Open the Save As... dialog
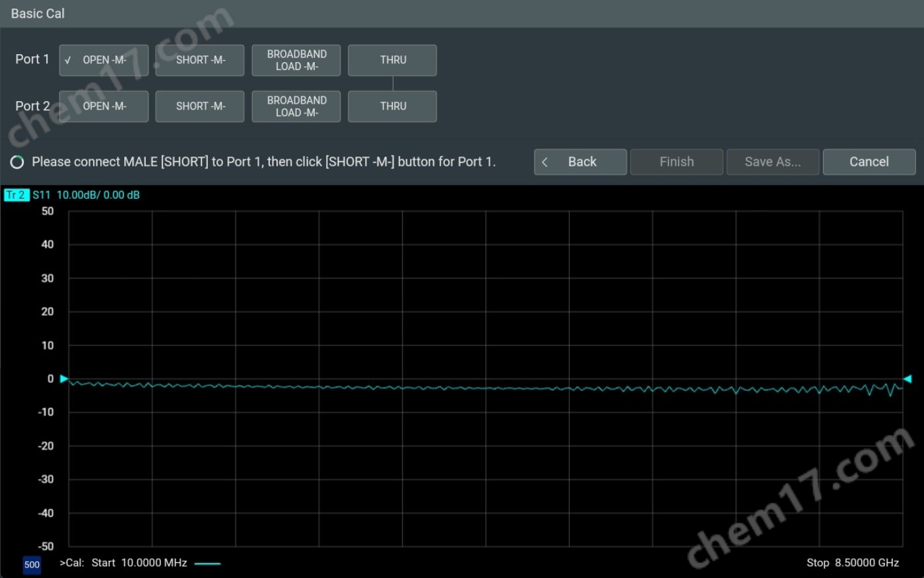This screenshot has width=924, height=578. tap(772, 162)
